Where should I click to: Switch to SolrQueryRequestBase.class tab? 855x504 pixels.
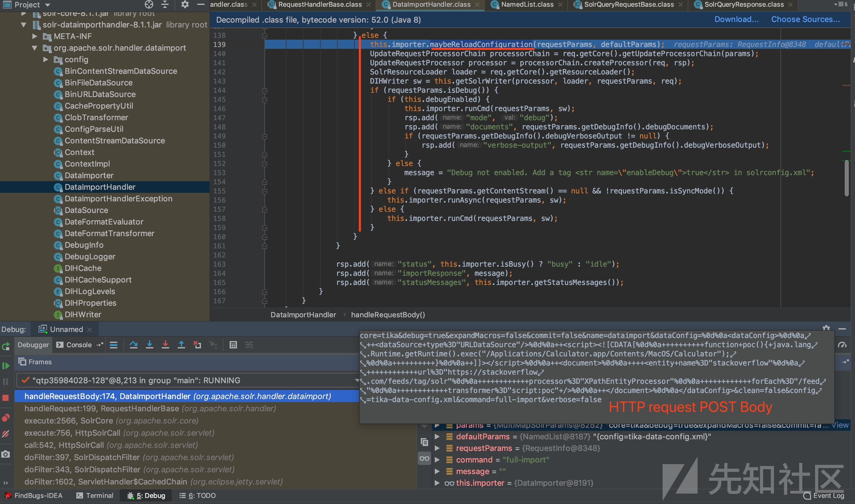click(629, 4)
